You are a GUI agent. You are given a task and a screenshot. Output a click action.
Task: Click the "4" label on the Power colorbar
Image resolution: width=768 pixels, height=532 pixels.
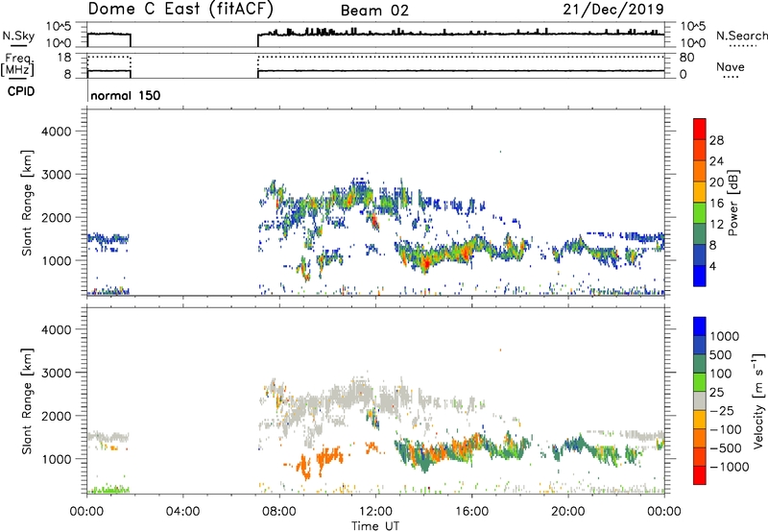[712, 267]
